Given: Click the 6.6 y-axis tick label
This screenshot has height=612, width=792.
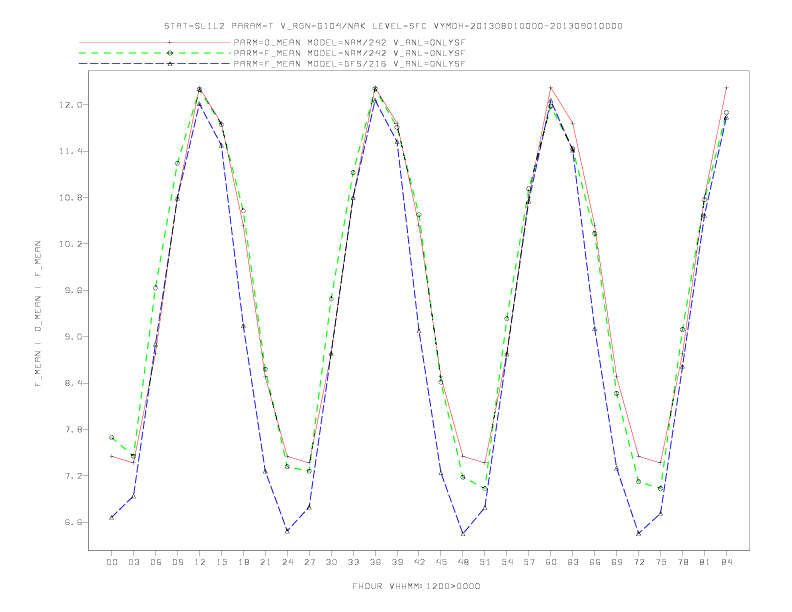Looking at the screenshot, I should (73, 522).
